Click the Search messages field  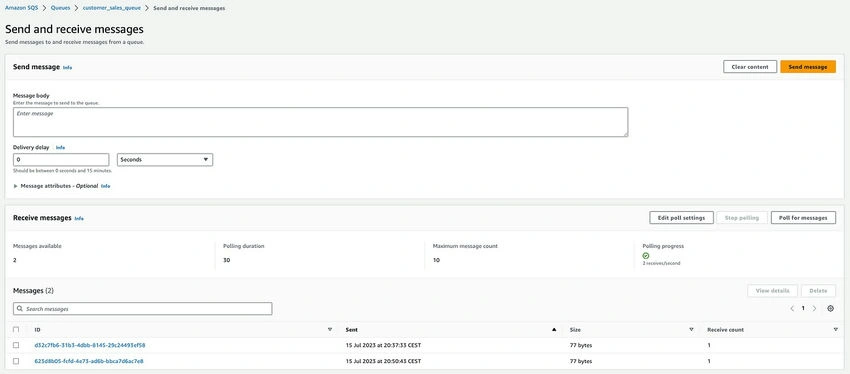click(x=143, y=308)
